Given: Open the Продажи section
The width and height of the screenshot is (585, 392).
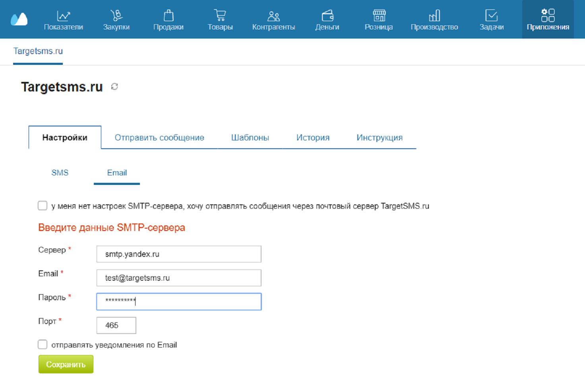Looking at the screenshot, I should [169, 20].
